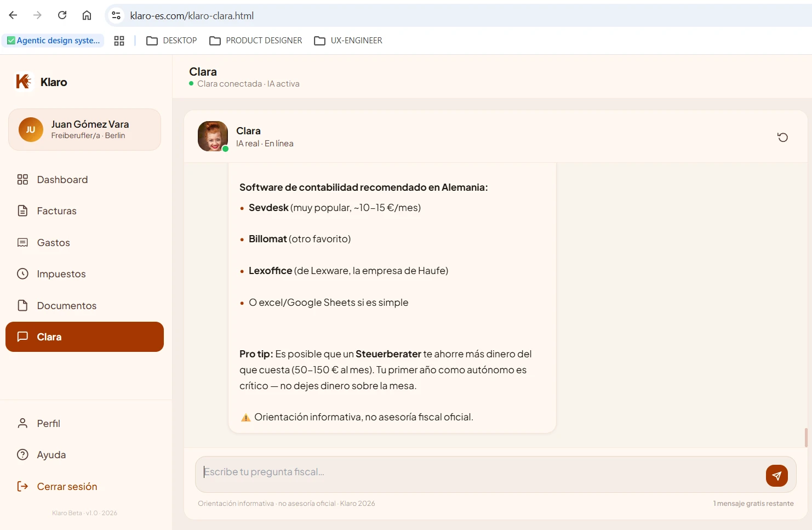The width and height of the screenshot is (812, 530).
Task: Click 'Software de contabilidad recomendado' heading
Action: click(x=363, y=187)
